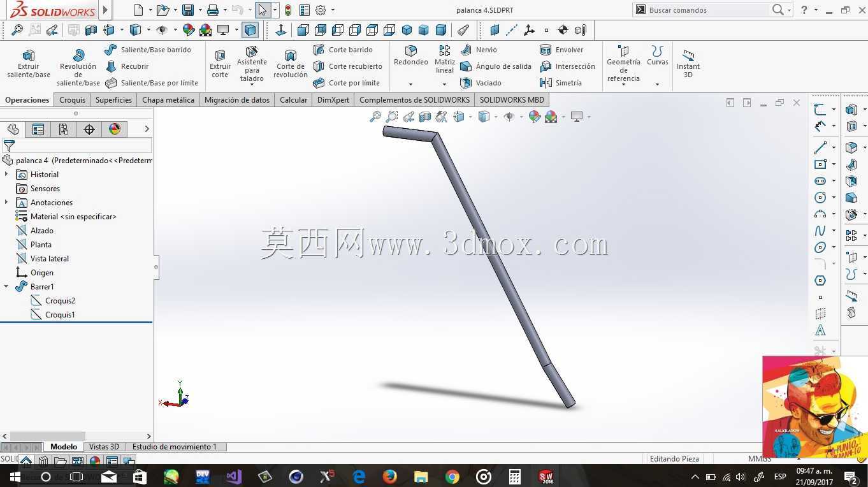868x487 pixels.
Task: Choose Saliente/Base barrido tool
Action: pyautogui.click(x=148, y=50)
